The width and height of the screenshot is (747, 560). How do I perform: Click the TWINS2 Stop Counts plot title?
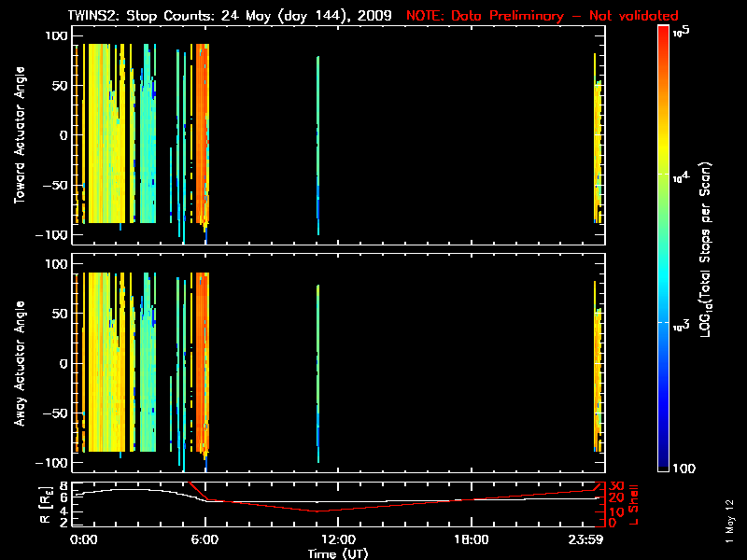(233, 16)
